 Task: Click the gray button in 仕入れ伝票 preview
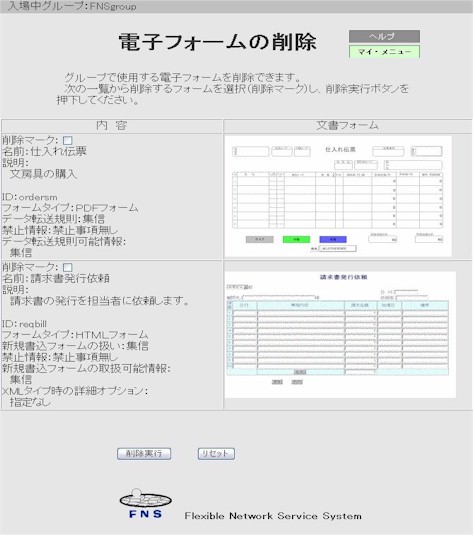[x=260, y=239]
